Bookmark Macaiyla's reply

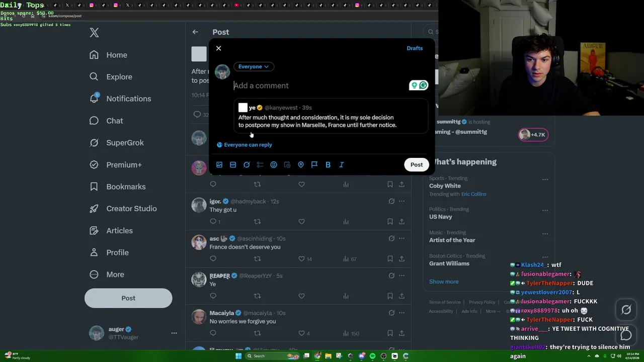[390, 333]
